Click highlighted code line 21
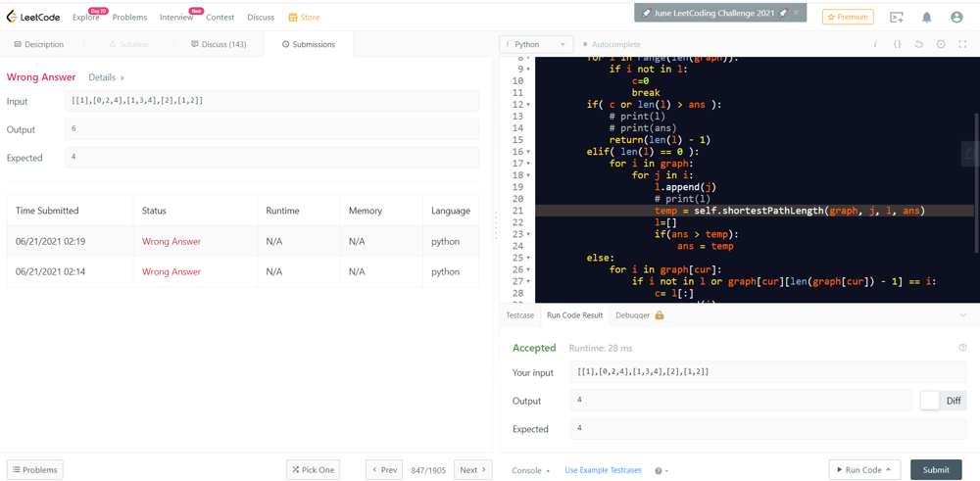The width and height of the screenshot is (980, 481). [x=755, y=211]
